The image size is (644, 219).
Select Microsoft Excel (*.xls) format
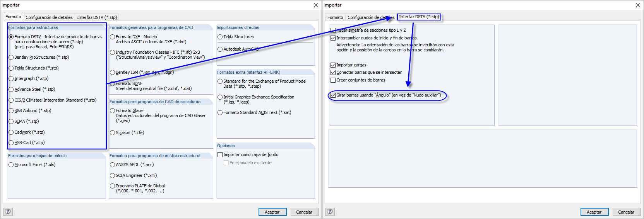pyautogui.click(x=11, y=165)
